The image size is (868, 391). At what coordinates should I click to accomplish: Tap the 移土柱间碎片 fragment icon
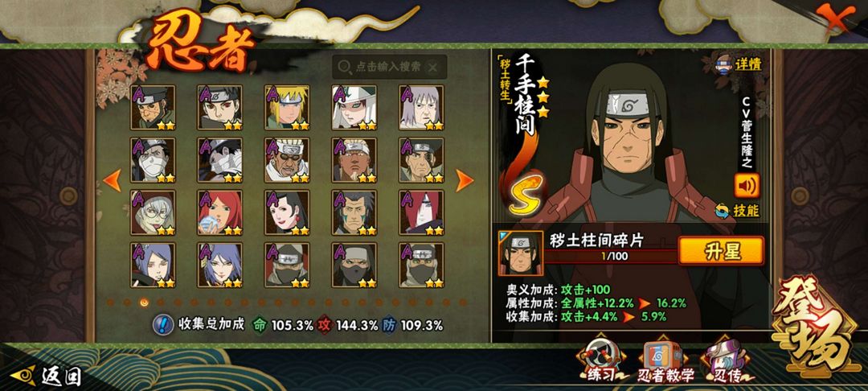pos(520,253)
